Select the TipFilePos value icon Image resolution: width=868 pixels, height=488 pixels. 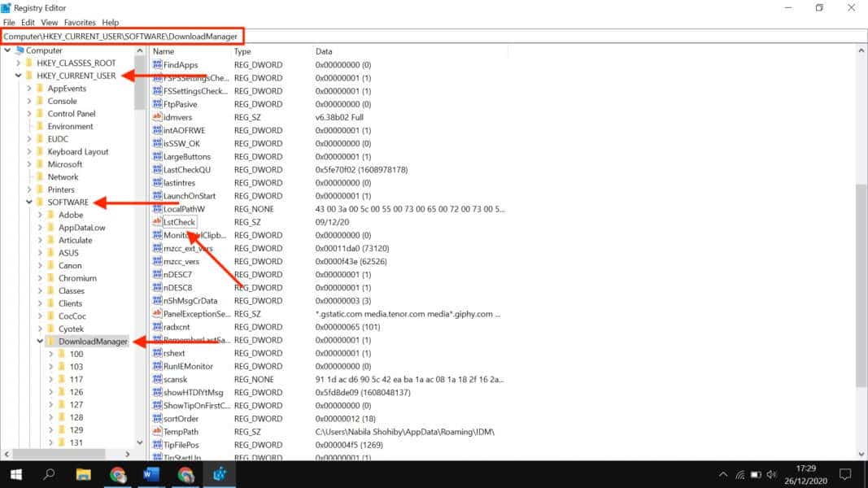[x=157, y=445]
